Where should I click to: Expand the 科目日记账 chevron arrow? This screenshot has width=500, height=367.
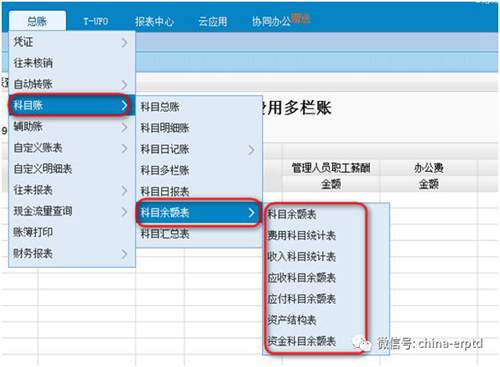(252, 150)
